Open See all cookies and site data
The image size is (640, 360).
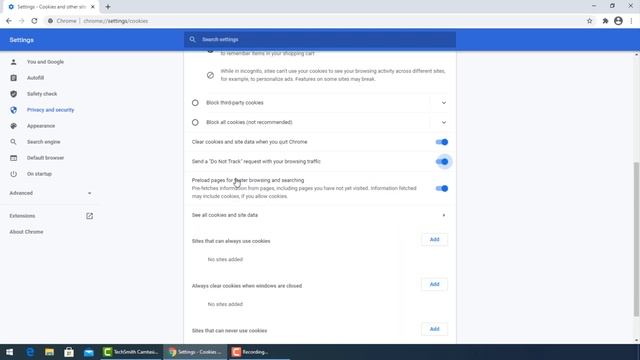coord(320,215)
